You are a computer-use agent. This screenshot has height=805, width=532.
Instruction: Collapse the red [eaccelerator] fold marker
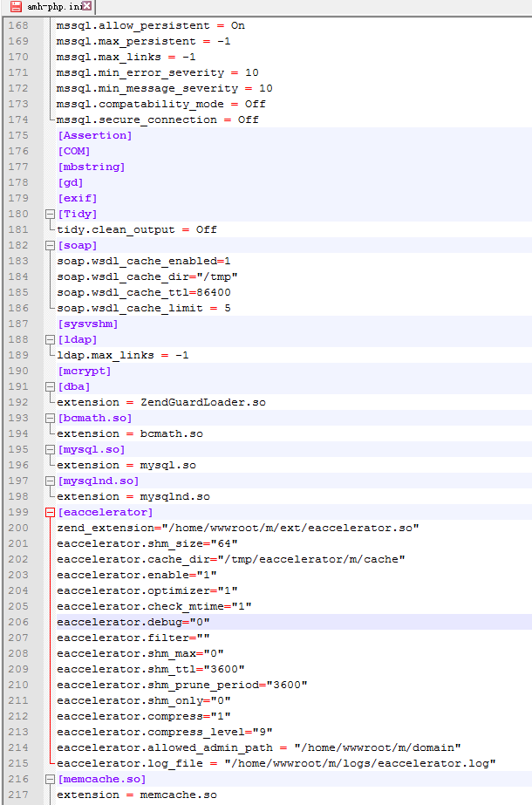coord(50,513)
